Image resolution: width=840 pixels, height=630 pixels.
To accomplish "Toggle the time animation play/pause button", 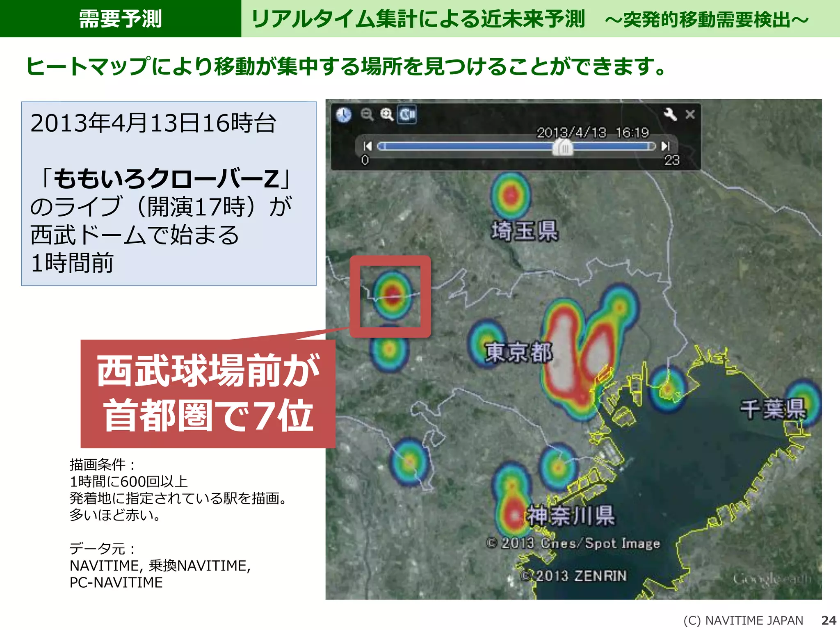I will 407,114.
